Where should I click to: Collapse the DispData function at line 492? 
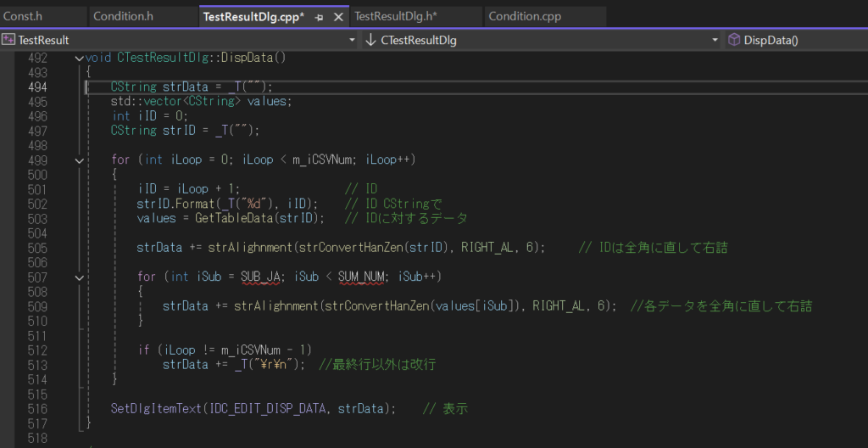click(80, 59)
